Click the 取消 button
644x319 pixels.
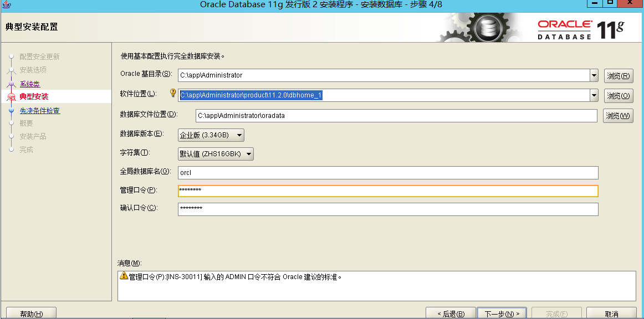pos(611,313)
